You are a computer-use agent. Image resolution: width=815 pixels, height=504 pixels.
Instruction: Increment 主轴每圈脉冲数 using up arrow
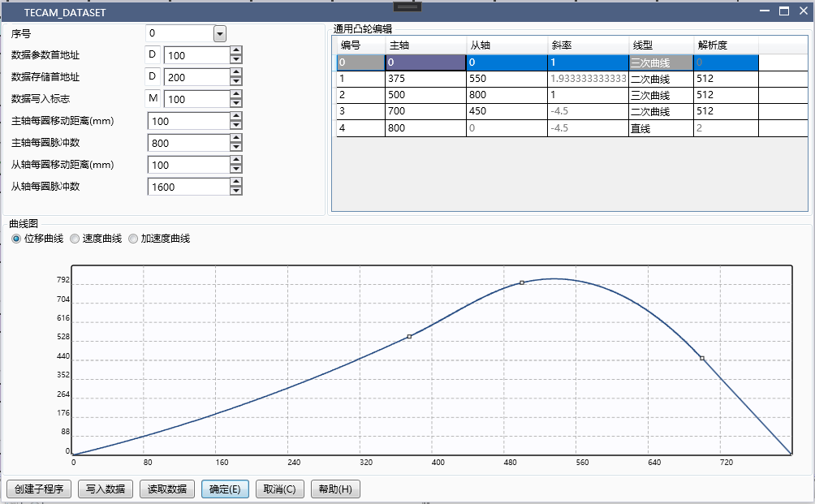coord(236,138)
